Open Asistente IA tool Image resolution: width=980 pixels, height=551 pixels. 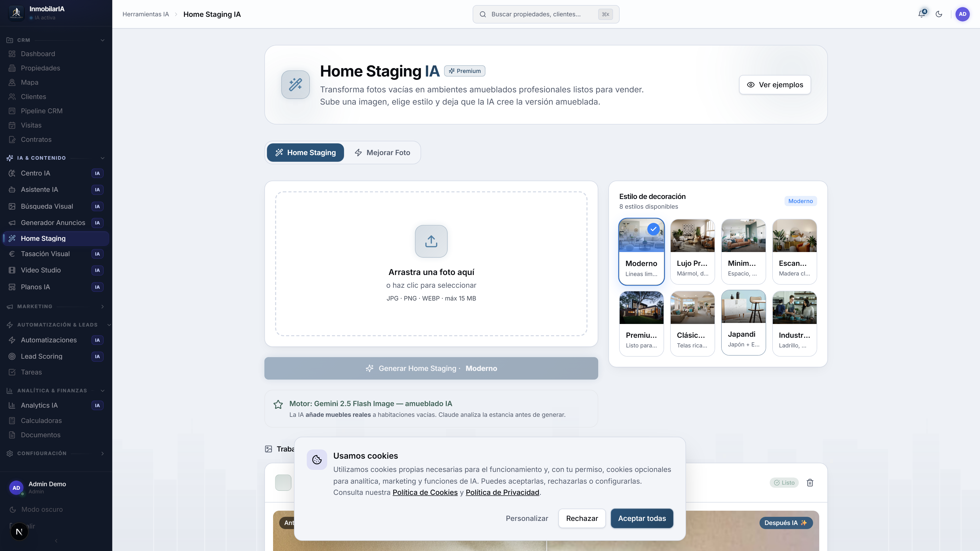coord(56,189)
